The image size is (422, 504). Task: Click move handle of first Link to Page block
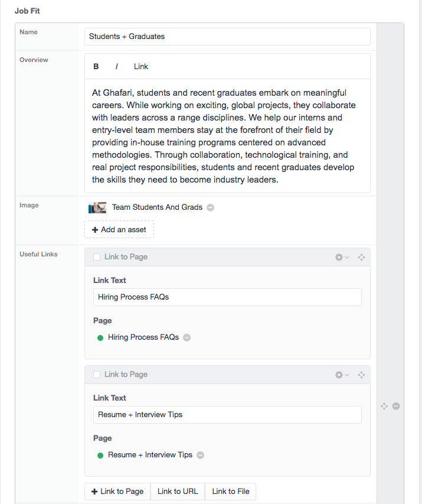click(x=361, y=257)
